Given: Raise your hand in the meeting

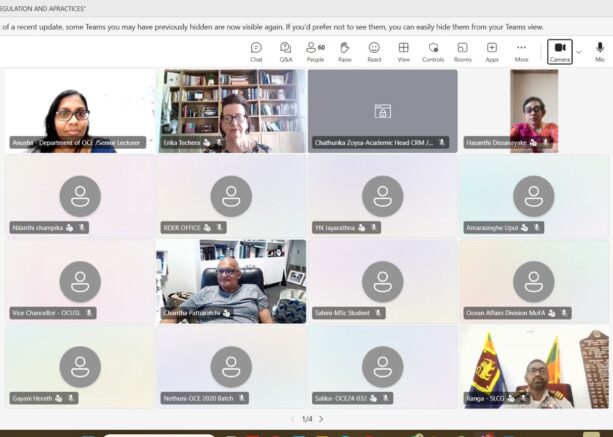Looking at the screenshot, I should click(x=344, y=51).
